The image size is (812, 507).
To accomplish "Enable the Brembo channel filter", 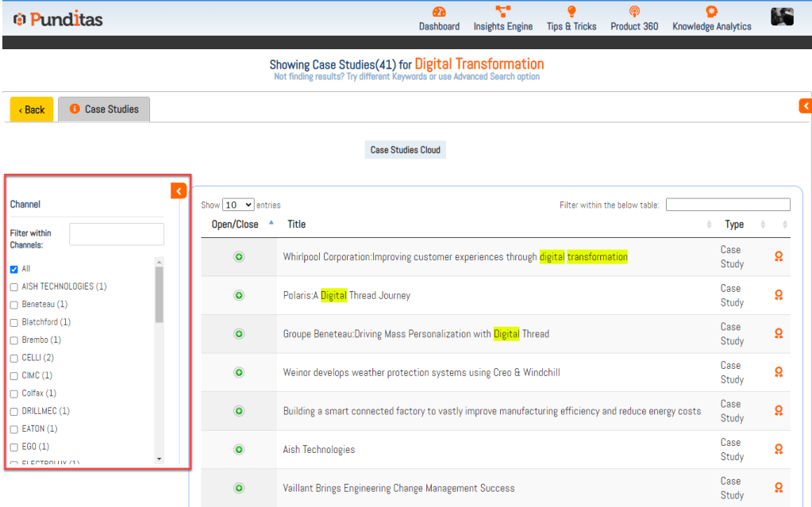I will (x=13, y=340).
